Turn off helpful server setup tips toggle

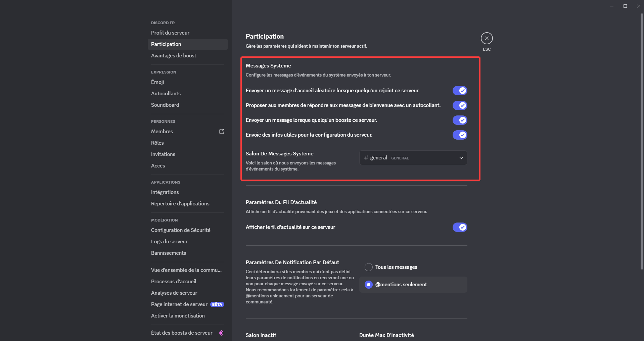(460, 135)
